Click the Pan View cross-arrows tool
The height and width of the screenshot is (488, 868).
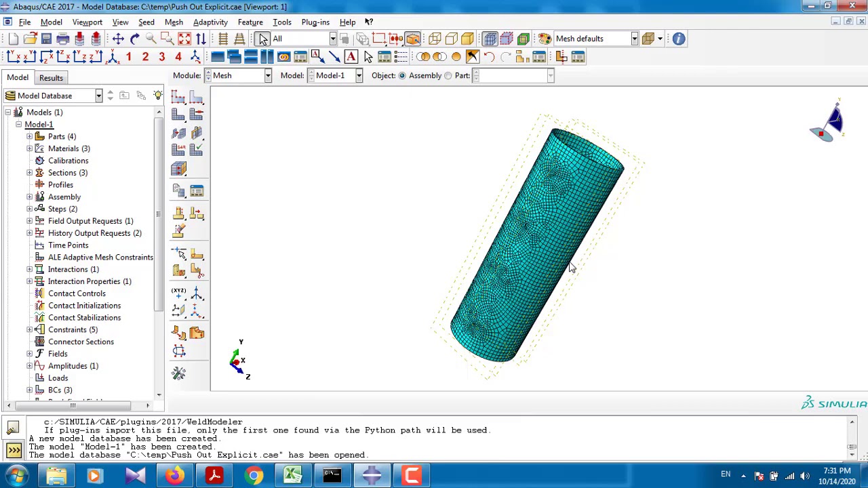point(118,39)
